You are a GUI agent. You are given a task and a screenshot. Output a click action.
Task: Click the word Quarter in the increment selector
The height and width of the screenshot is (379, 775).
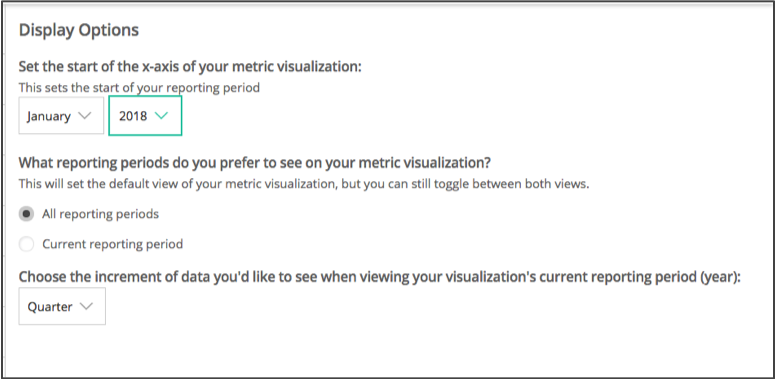[x=50, y=307]
